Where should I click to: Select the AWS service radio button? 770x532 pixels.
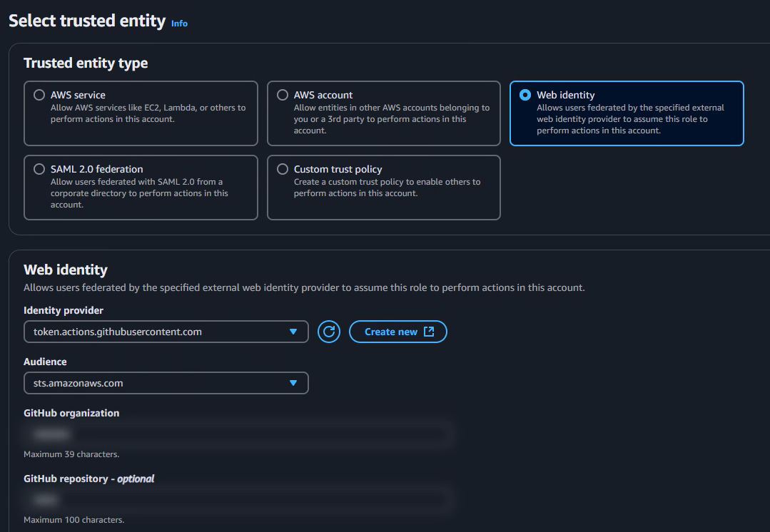pyautogui.click(x=39, y=95)
